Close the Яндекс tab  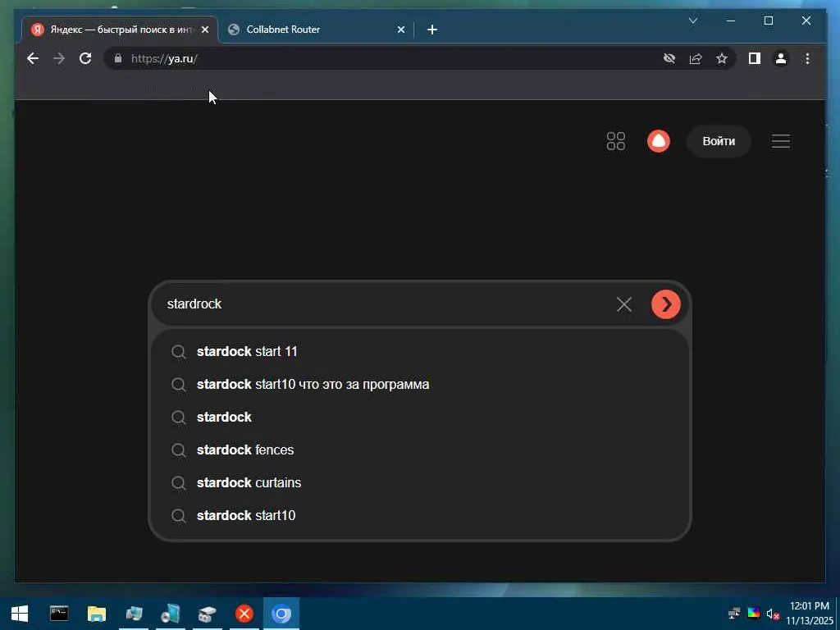204,30
